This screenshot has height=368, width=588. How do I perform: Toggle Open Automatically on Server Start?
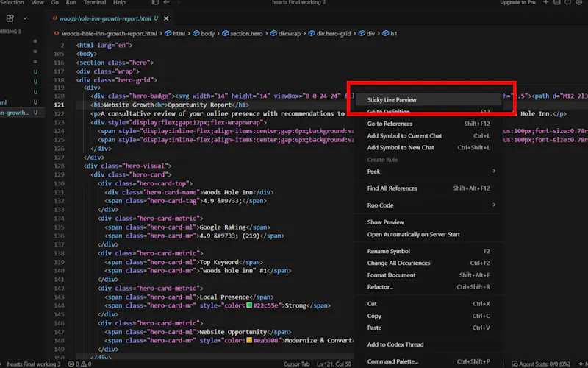point(429,234)
